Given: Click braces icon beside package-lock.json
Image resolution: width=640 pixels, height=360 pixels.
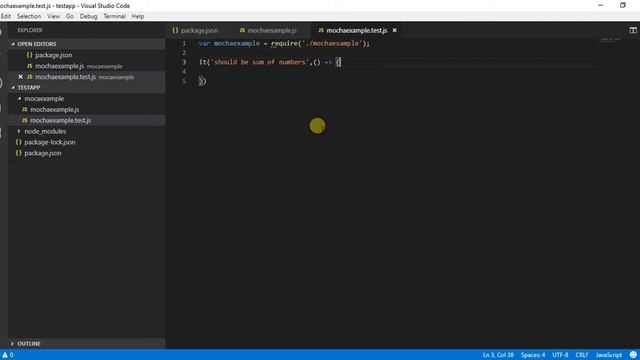Looking at the screenshot, I should [18, 142].
